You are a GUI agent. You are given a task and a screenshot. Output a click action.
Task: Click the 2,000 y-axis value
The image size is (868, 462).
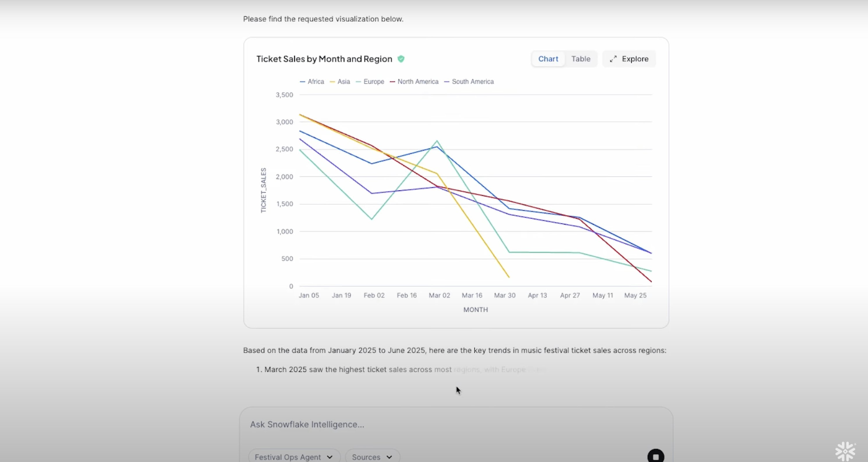[284, 177]
